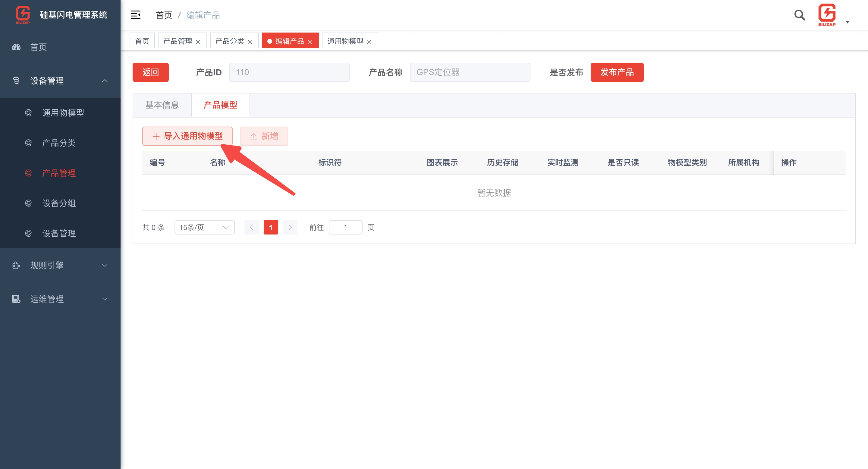Click the 通用物模型 icon in sidebar

pos(28,112)
